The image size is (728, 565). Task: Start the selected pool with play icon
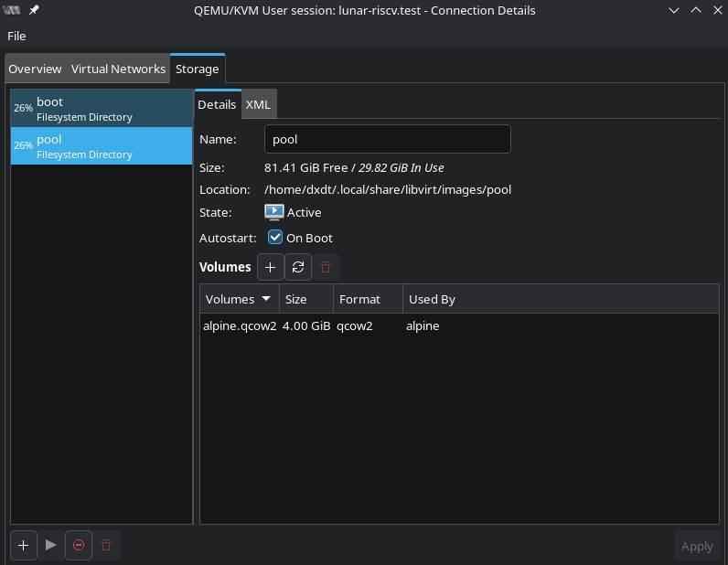51,545
